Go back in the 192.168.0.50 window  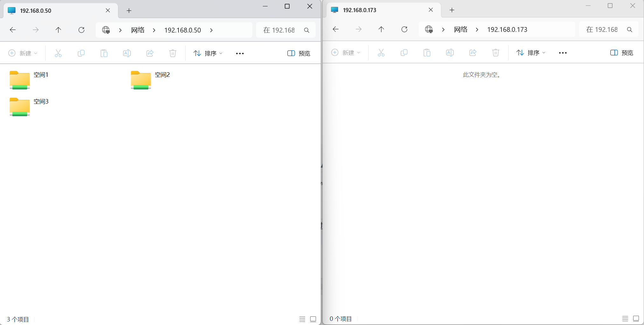(13, 30)
